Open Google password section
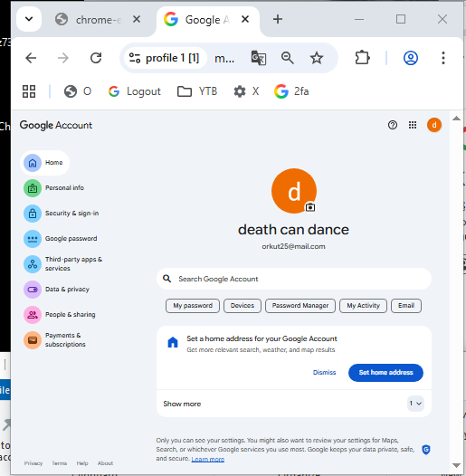 (x=60, y=239)
